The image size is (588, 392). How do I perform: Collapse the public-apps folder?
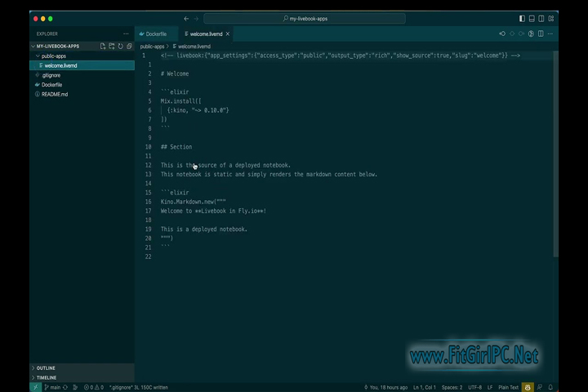coord(54,56)
